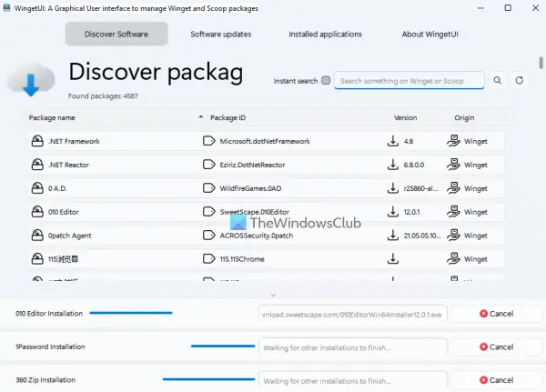Image resolution: width=546 pixels, height=392 pixels.
Task: Click the 010 Editor download URL status field
Action: [353, 315]
